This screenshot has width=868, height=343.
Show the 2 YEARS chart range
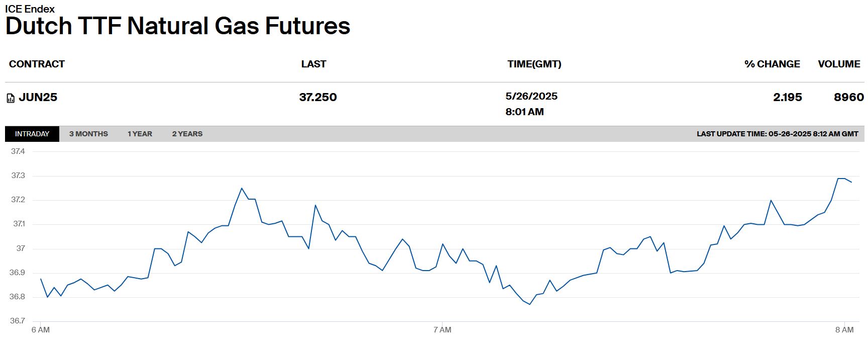187,134
